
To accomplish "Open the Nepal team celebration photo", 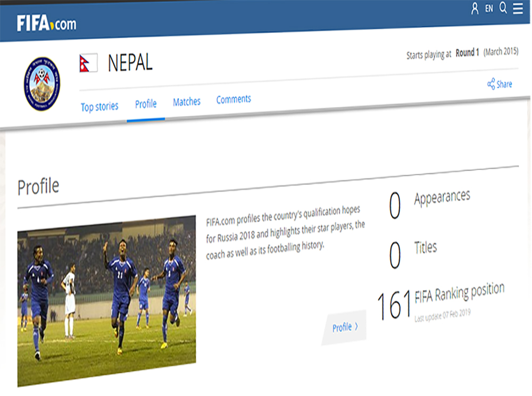I will 106,301.
